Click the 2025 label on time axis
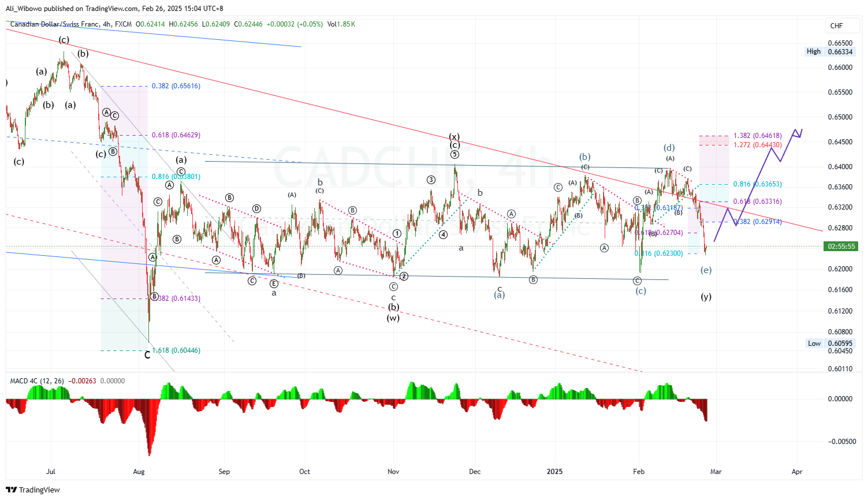Screen dimensions: 868x500 click(x=554, y=472)
